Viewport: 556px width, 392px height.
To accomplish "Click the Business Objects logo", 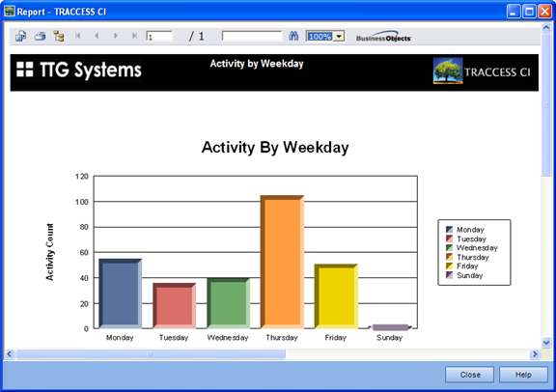I will point(383,36).
